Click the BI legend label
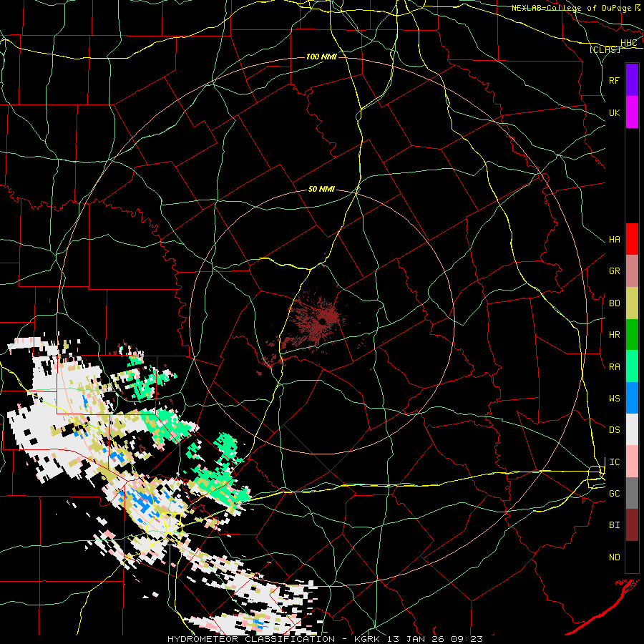Screen dimensions: 644x644 614,525
